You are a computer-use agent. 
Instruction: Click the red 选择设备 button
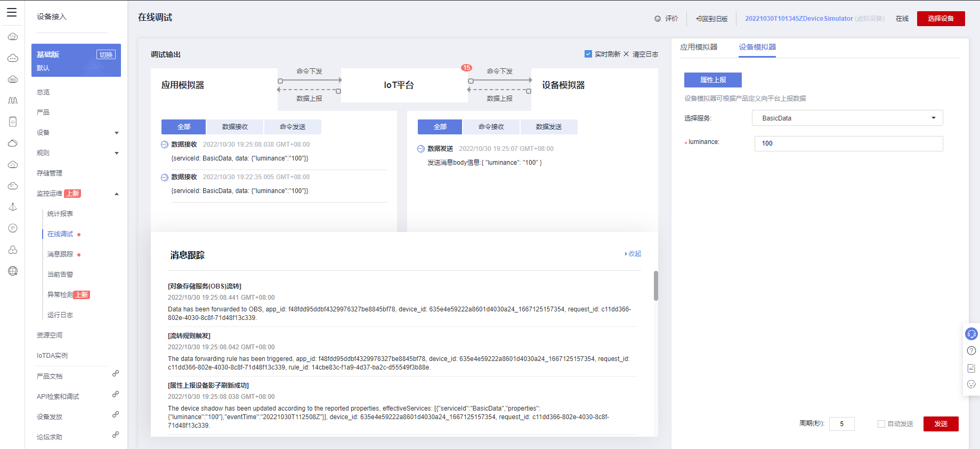(941, 19)
